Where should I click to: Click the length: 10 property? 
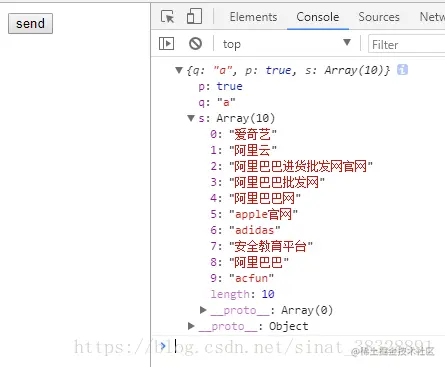(x=242, y=294)
